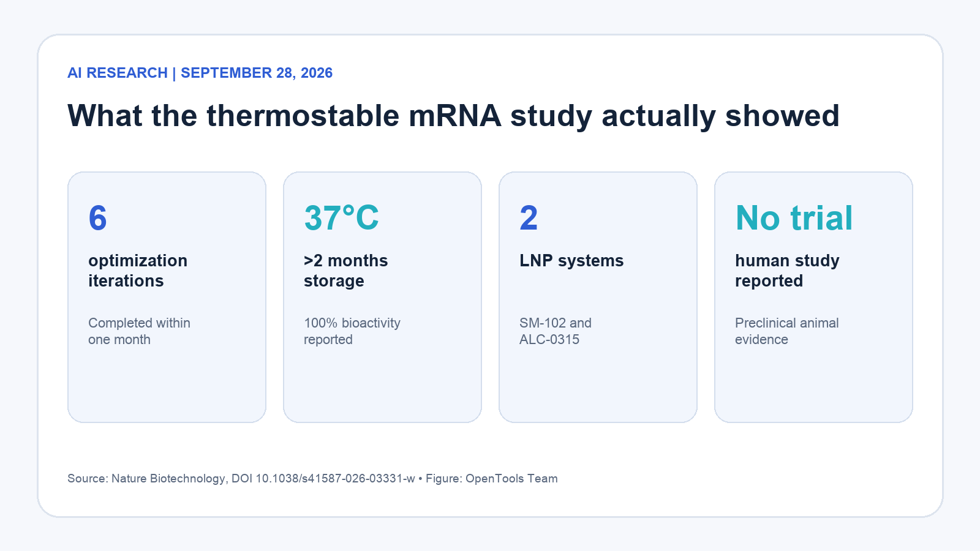Viewport: 980px width, 551px height.
Task: Click the 37°C statistic value
Action: [x=341, y=218]
